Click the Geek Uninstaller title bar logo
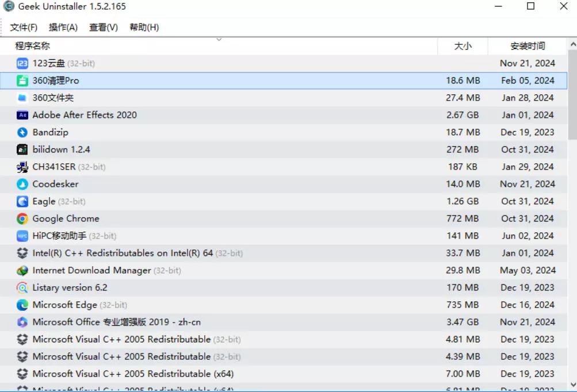Image resolution: width=577 pixels, height=392 pixels. click(9, 6)
